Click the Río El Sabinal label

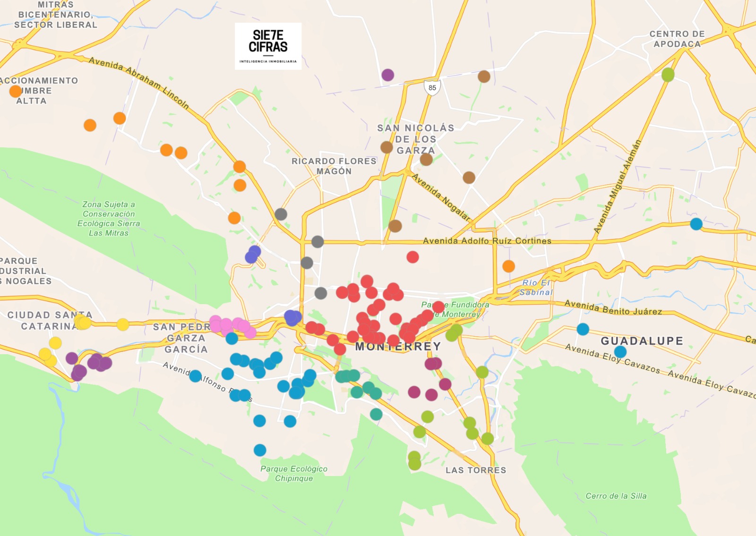pos(536,288)
